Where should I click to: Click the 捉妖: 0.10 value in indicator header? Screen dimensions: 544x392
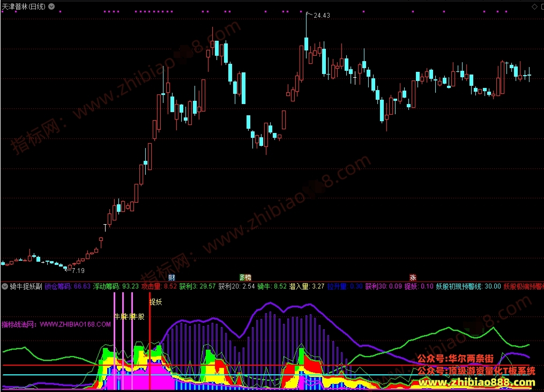pos(419,286)
